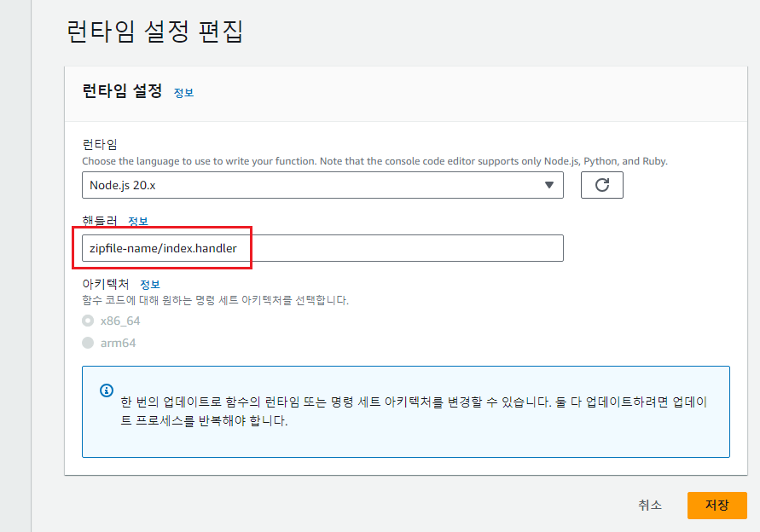Image resolution: width=760 pixels, height=532 pixels.
Task: Open 정보 link next to 런타임 설정 heading
Action: 183,93
